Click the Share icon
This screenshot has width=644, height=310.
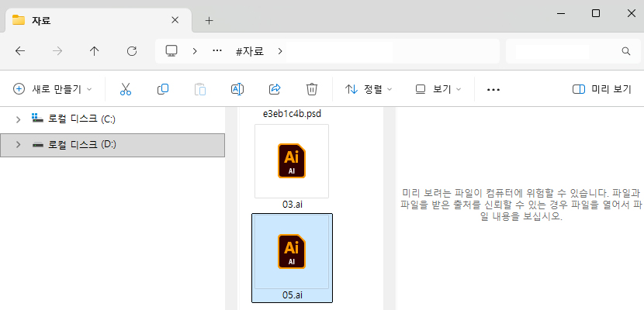click(x=275, y=89)
